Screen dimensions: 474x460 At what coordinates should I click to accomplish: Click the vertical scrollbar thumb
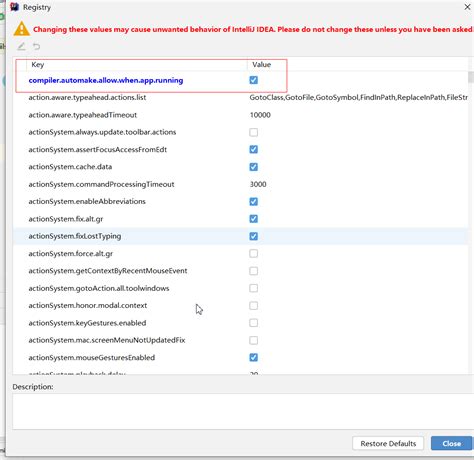point(471,77)
